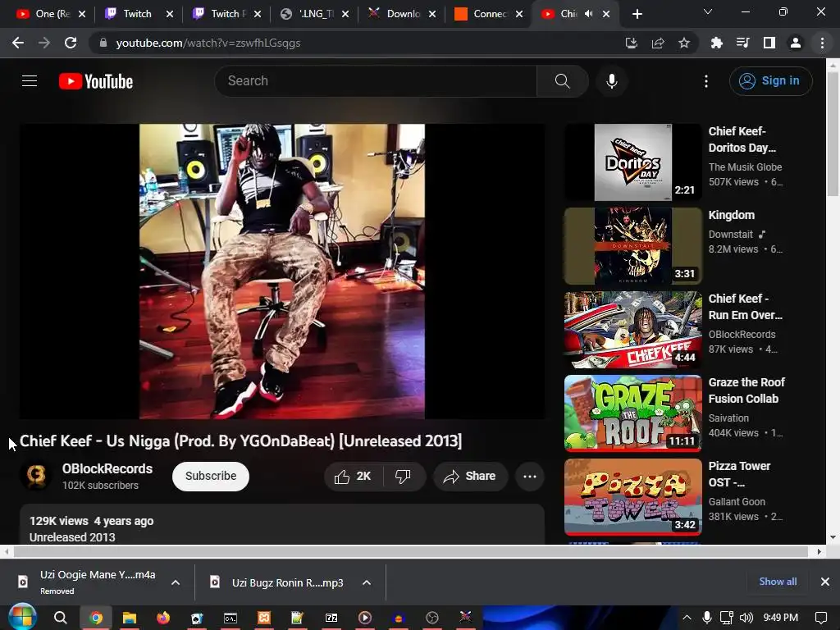Screen dimensions: 840x630
Task: Open File Explorer from taskbar
Action: [x=130, y=618]
